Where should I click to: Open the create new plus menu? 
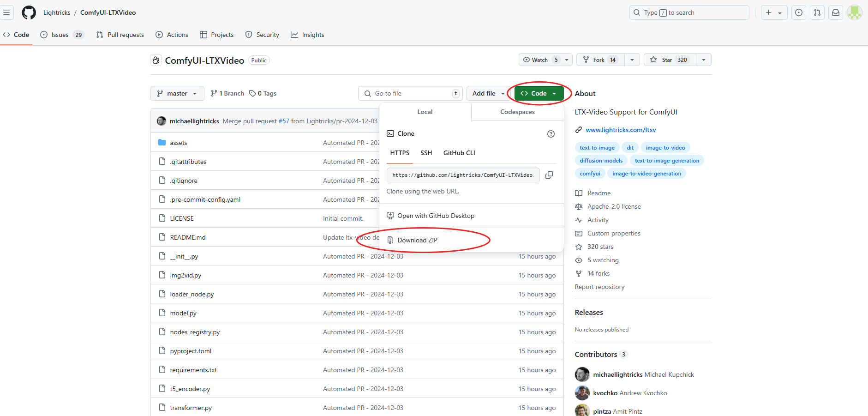[x=774, y=12]
